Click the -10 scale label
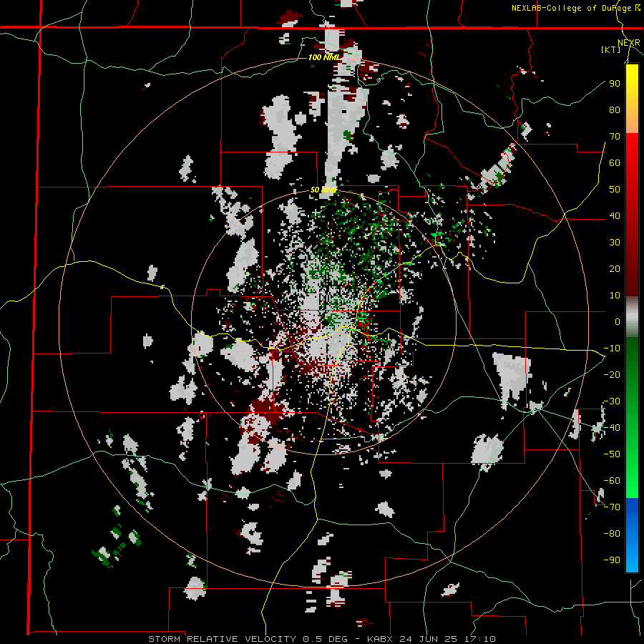Screen dimensions: 644x644 point(612,348)
